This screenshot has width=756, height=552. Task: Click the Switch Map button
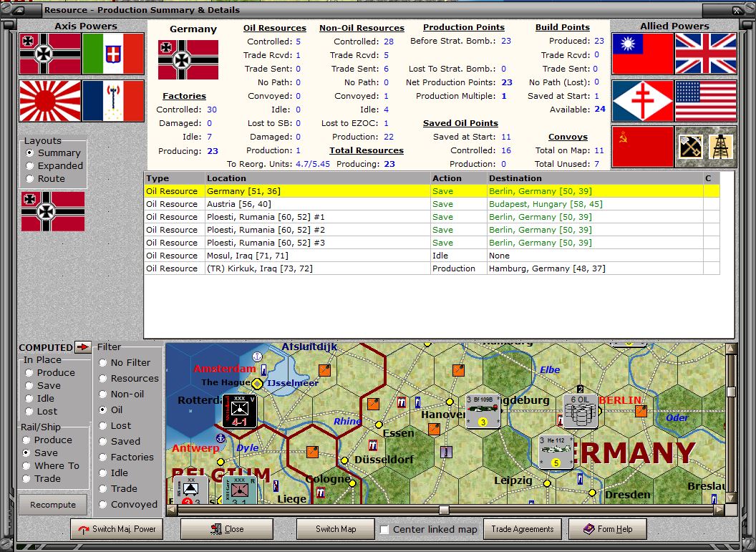click(x=336, y=529)
